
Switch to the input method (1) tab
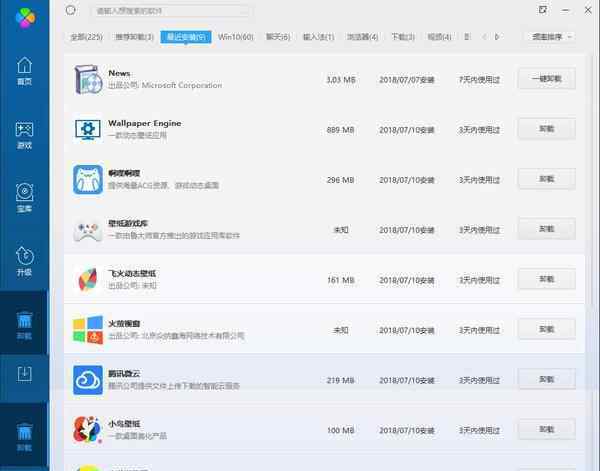pos(318,37)
